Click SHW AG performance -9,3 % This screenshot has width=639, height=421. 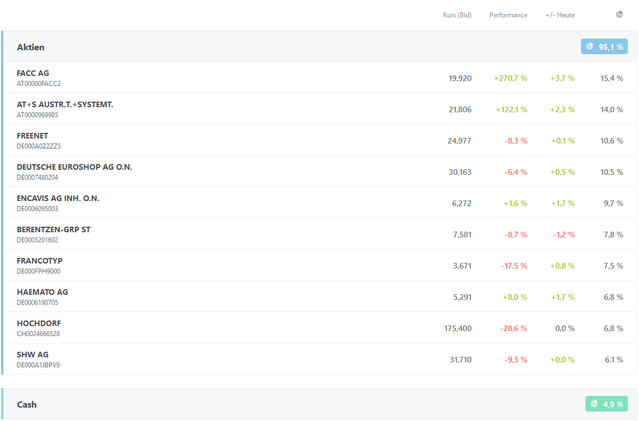pyautogui.click(x=516, y=360)
